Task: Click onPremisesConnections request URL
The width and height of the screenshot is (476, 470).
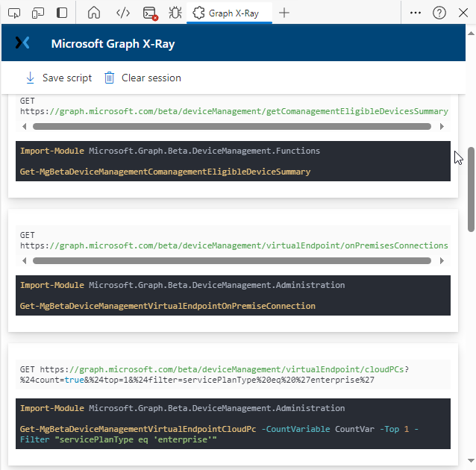Action: 234,245
